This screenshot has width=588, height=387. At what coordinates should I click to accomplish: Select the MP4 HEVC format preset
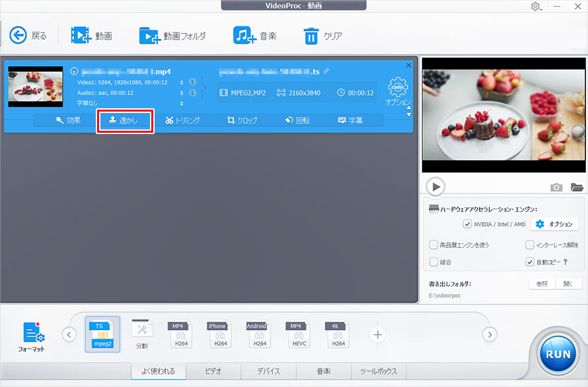click(299, 334)
